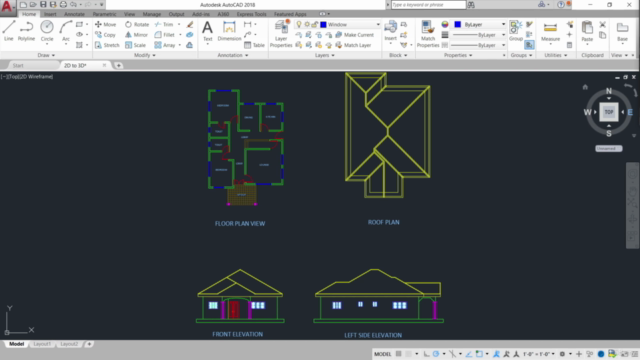Toggle MODEL space button in status bar
Image resolution: width=640 pixels, height=360 pixels.
(x=382, y=354)
